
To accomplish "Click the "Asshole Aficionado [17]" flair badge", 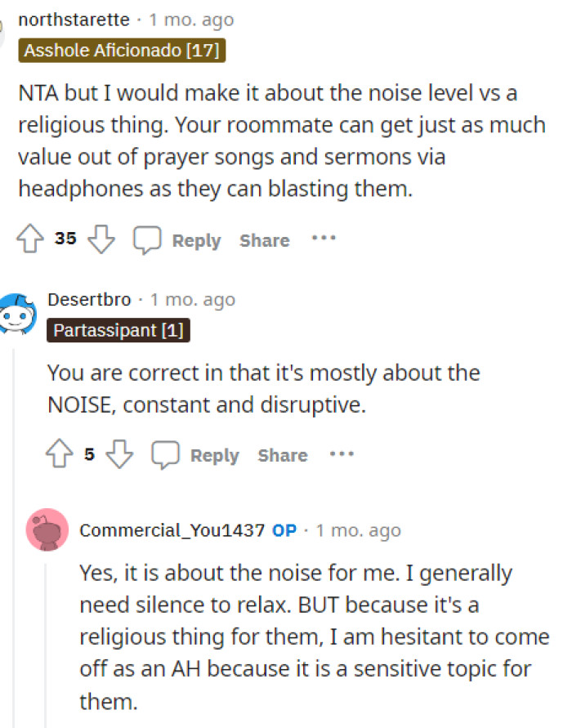I will 121,50.
